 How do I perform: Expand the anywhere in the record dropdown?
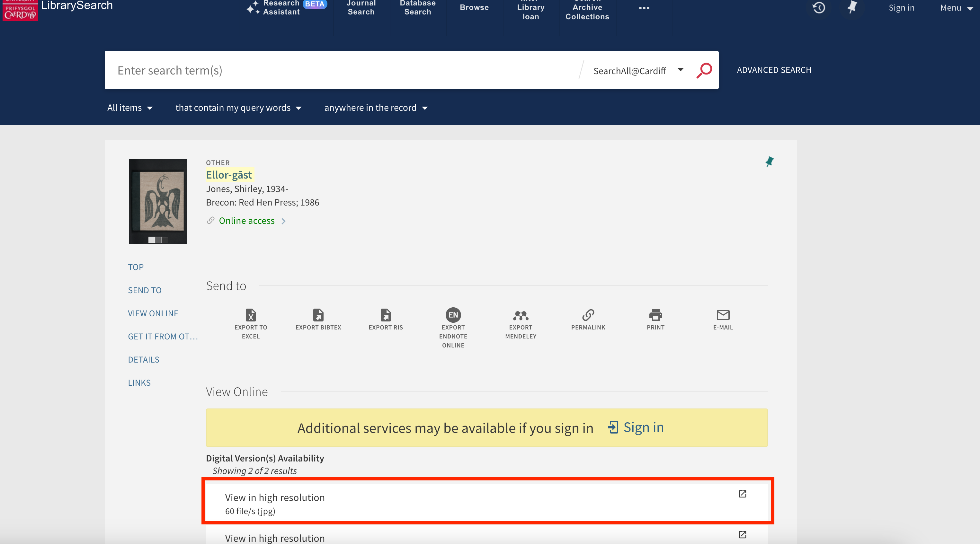[x=376, y=107]
